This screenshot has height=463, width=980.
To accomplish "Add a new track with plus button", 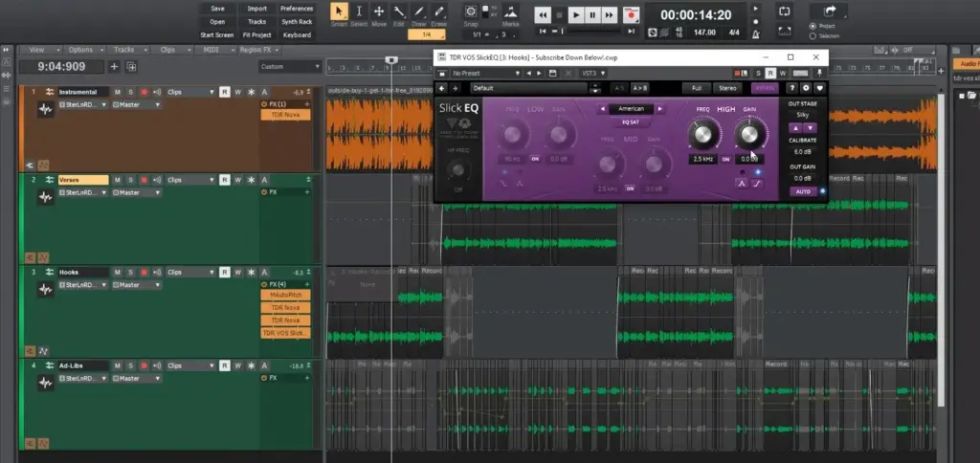I will point(114,67).
